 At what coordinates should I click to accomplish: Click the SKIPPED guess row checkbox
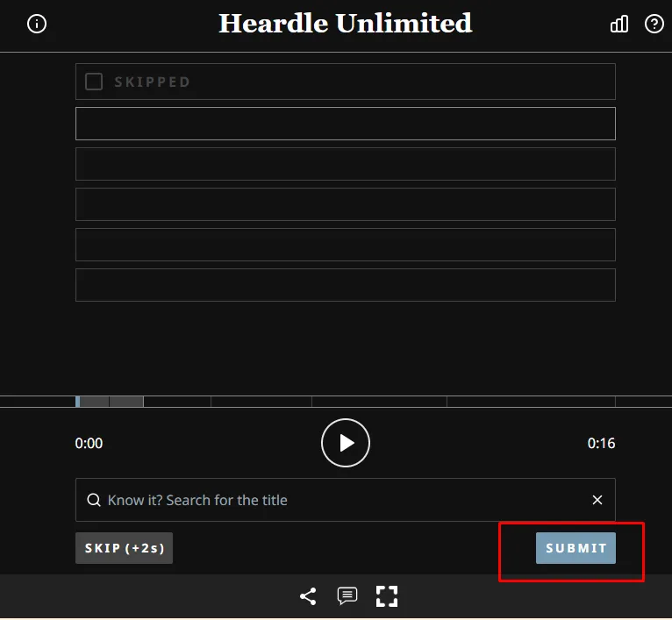click(x=94, y=82)
